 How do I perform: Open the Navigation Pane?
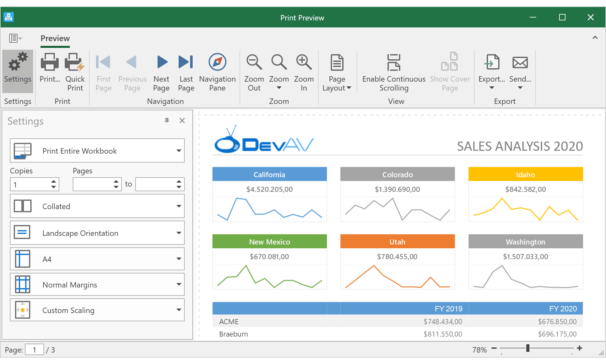coord(217,62)
